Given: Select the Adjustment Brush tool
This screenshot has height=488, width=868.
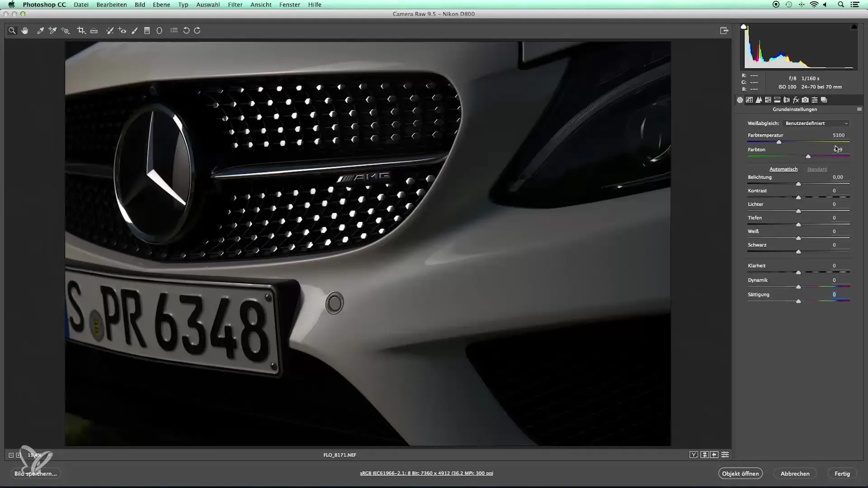Looking at the screenshot, I should pyautogui.click(x=135, y=31).
